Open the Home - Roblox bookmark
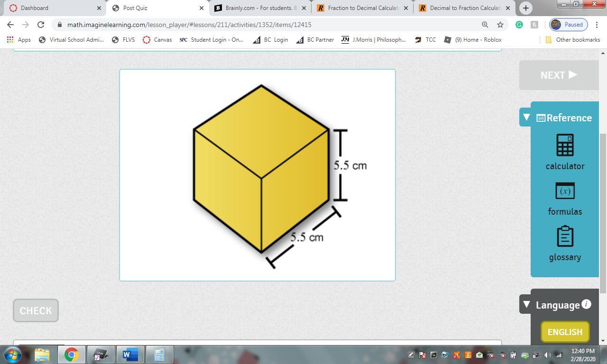 tap(472, 40)
